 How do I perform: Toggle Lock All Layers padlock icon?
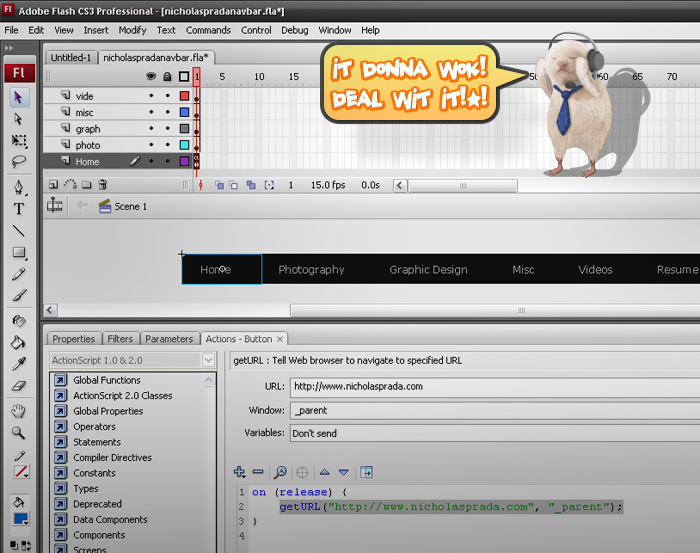pos(167,76)
